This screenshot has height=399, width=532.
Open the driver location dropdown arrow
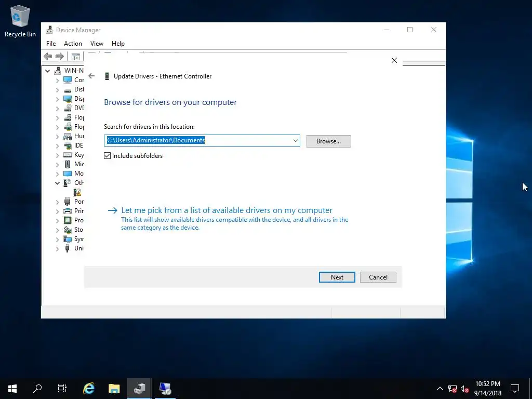click(x=296, y=140)
